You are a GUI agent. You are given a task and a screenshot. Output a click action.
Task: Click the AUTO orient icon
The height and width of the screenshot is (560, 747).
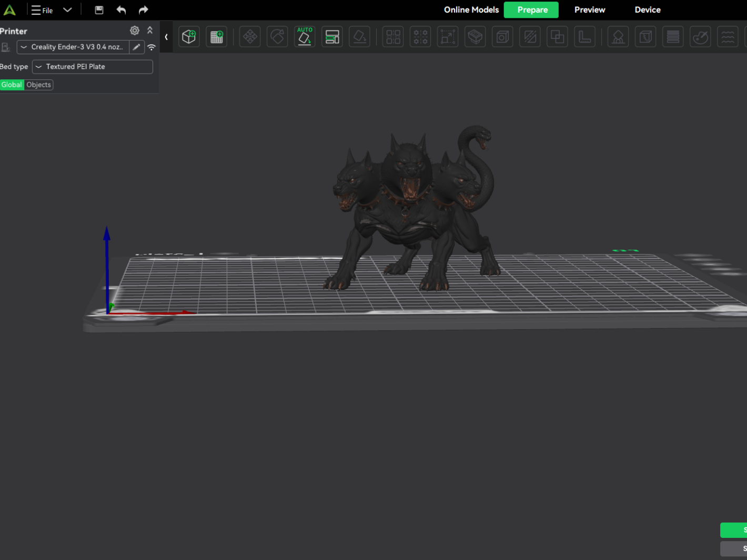pos(305,37)
